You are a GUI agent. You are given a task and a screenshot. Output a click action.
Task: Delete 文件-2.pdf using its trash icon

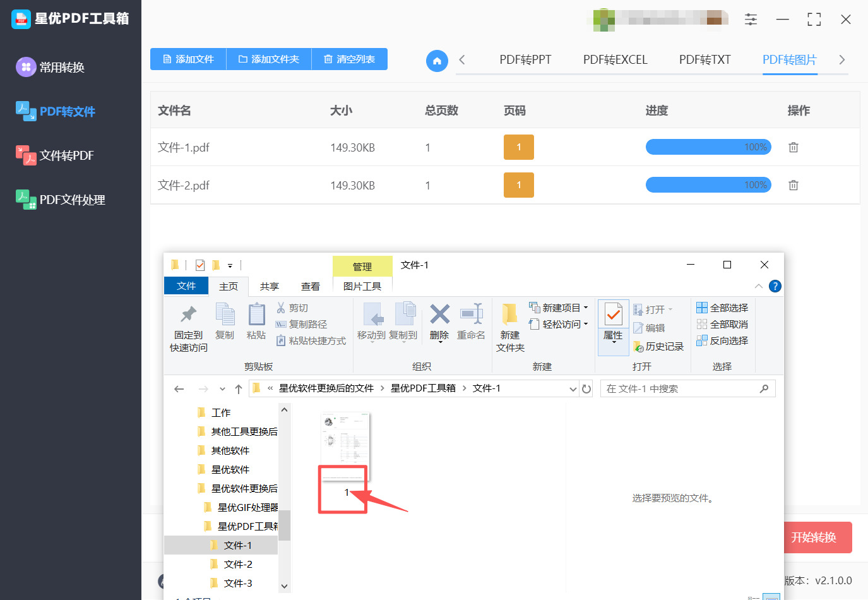[x=794, y=185]
